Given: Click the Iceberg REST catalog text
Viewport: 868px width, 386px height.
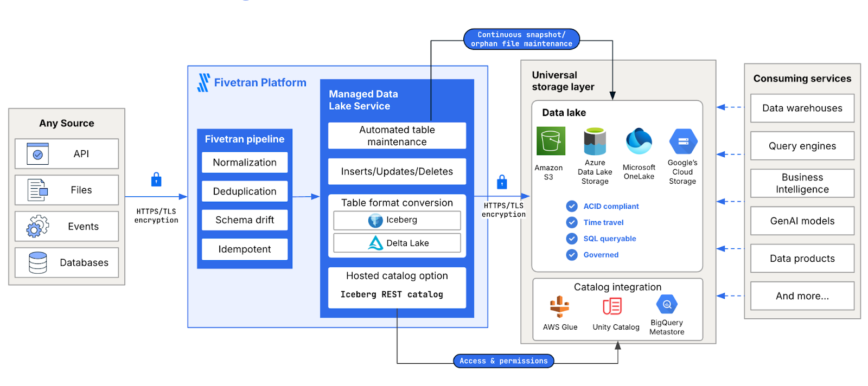Looking at the screenshot, I should [x=392, y=294].
